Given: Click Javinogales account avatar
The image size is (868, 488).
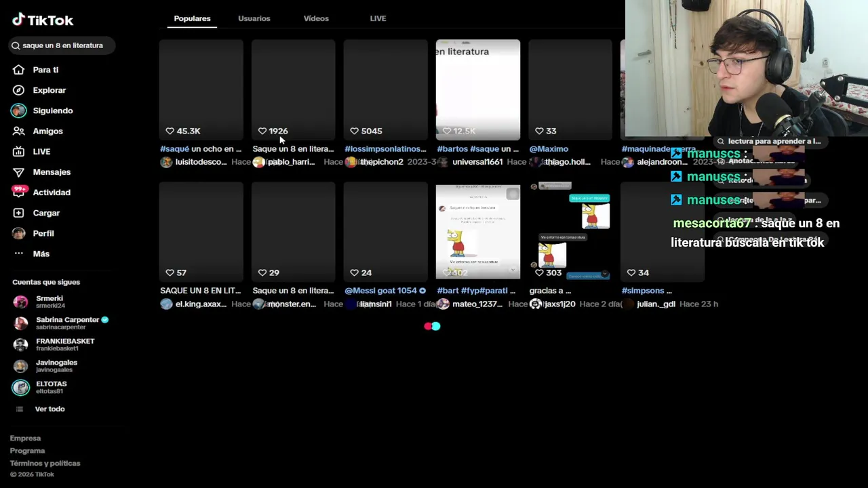Looking at the screenshot, I should point(20,366).
